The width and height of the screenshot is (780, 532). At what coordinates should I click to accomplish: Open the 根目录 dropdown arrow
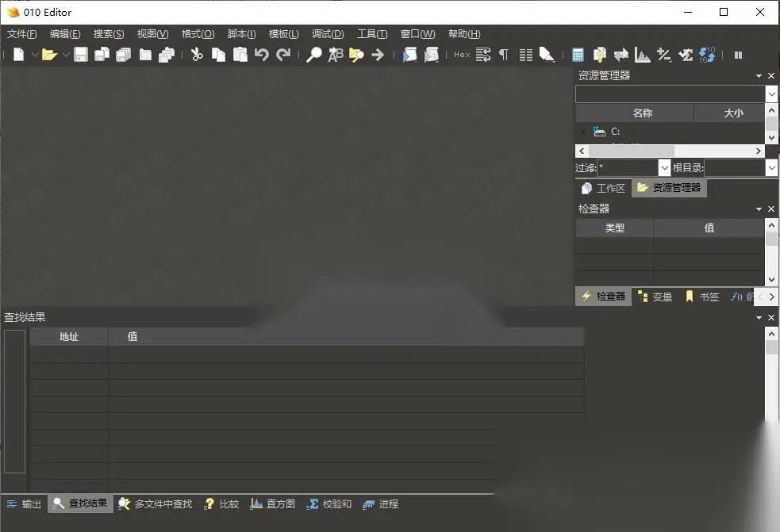click(771, 167)
